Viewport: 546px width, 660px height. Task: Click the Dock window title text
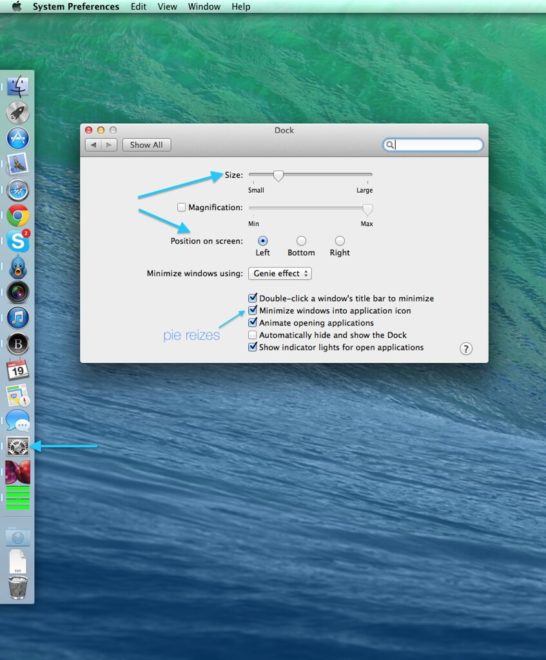click(284, 130)
